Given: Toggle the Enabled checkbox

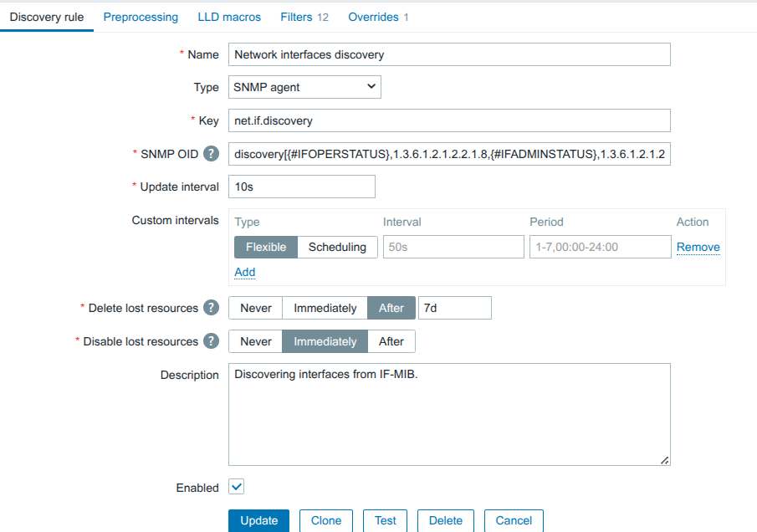Looking at the screenshot, I should 236,487.
